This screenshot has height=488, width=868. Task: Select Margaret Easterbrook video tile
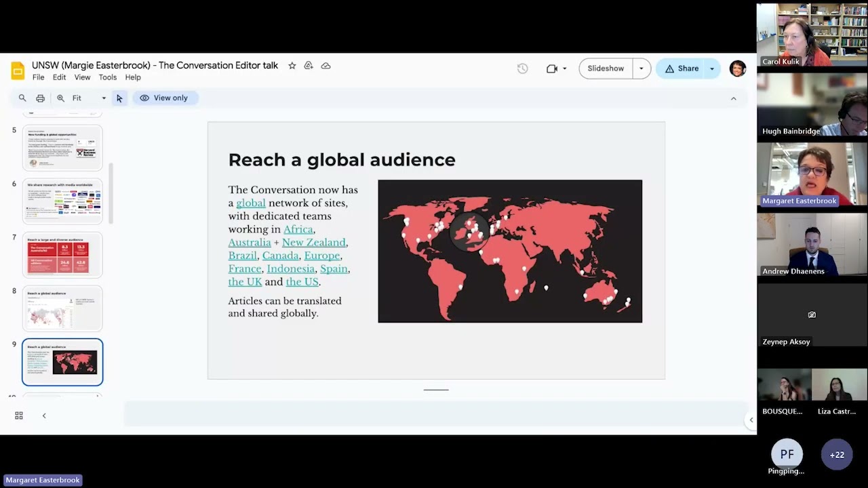click(x=812, y=175)
